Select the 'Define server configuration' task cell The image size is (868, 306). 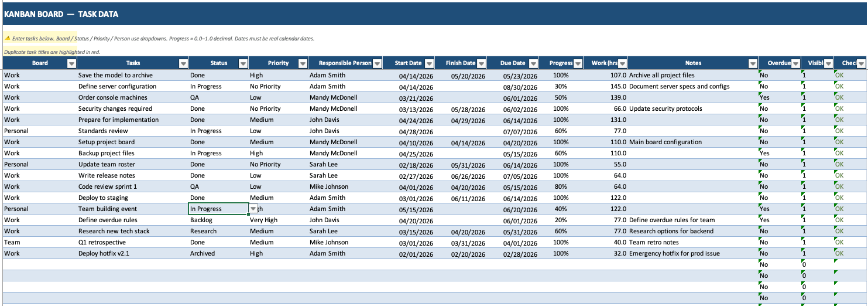133,86
